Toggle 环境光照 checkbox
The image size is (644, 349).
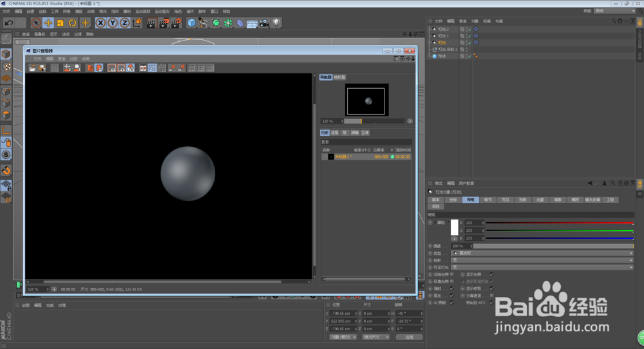[452, 281]
